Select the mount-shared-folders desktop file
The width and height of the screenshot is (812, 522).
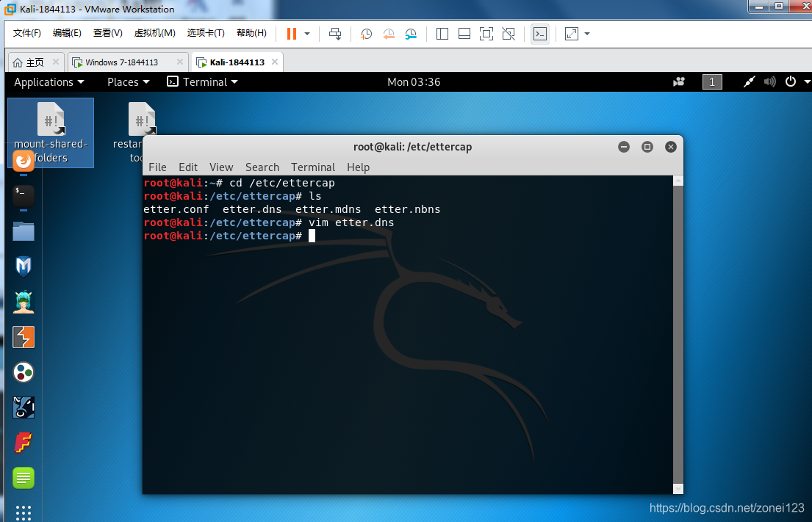(x=51, y=132)
